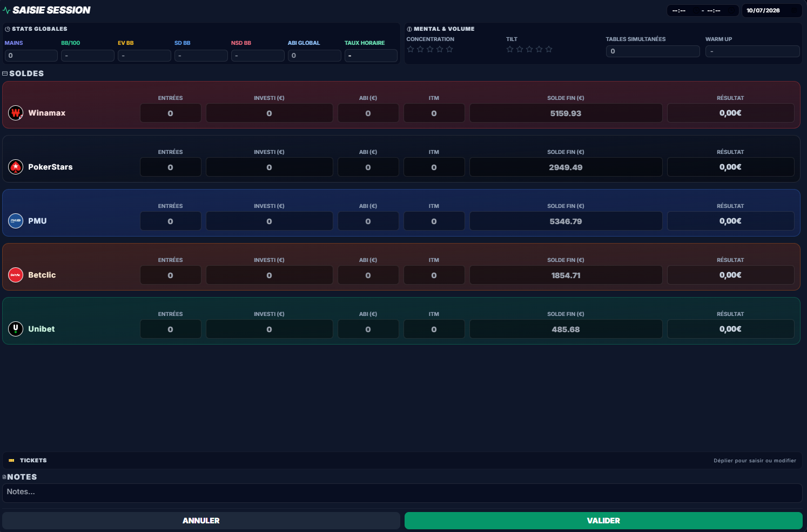This screenshot has width=807, height=532.
Task: Expand the Tickets panel
Action: (402, 460)
